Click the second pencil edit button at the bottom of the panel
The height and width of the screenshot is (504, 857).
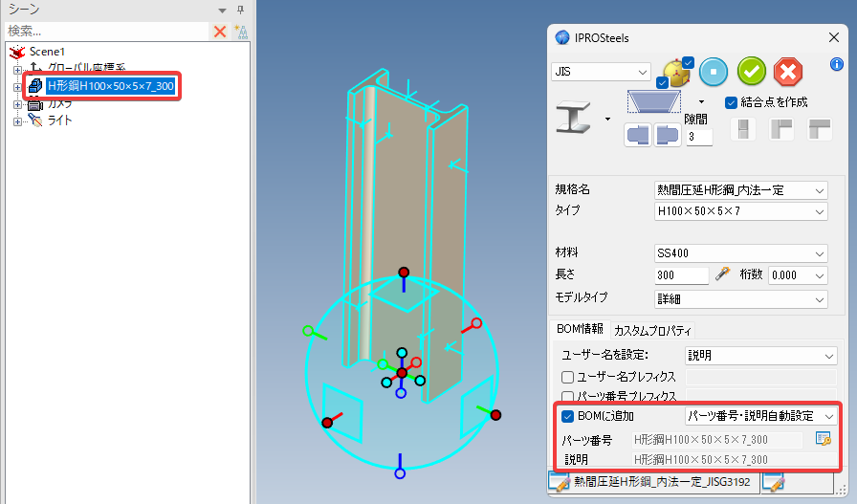pos(774,482)
